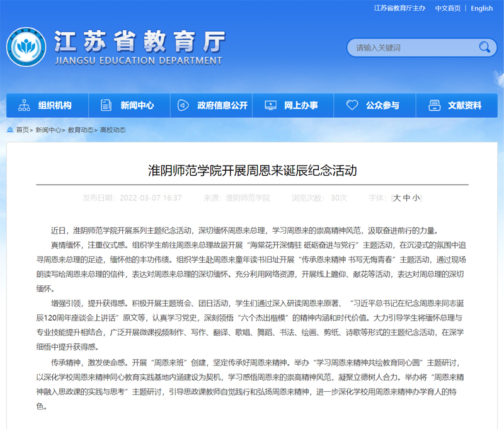Click the 新闻中心 document icon
Viewport: 504px width, 429px height.
(x=106, y=105)
